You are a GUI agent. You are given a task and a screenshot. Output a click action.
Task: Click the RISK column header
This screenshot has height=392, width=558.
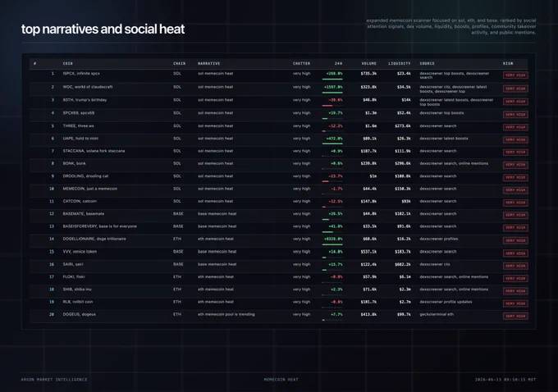[x=508, y=63]
